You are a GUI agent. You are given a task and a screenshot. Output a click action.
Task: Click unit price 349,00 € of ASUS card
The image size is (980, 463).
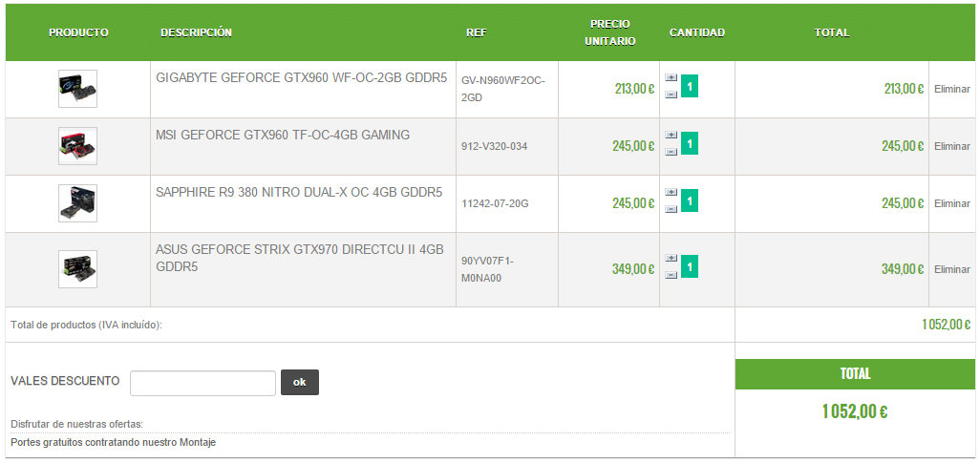point(633,270)
